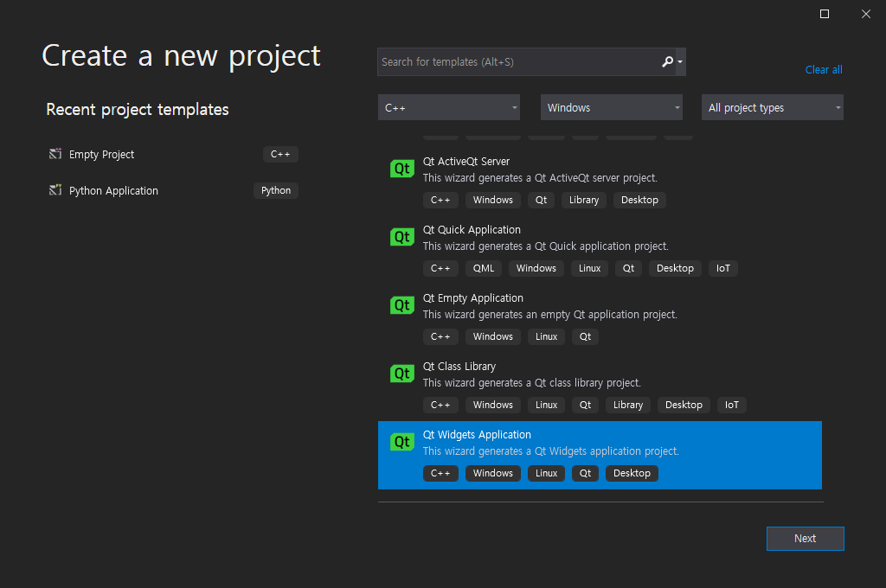Close the Create a new project dialog

(x=865, y=14)
